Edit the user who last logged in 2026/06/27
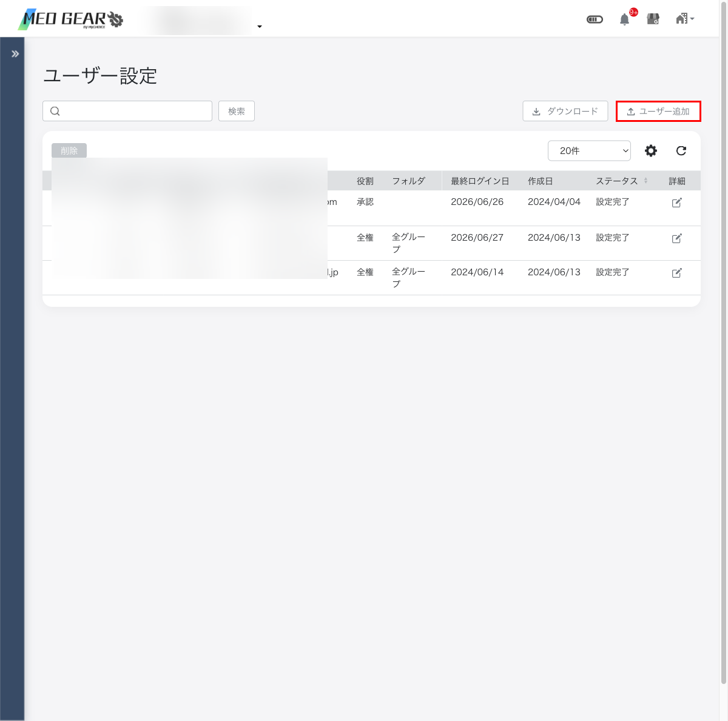The image size is (728, 721). [677, 238]
